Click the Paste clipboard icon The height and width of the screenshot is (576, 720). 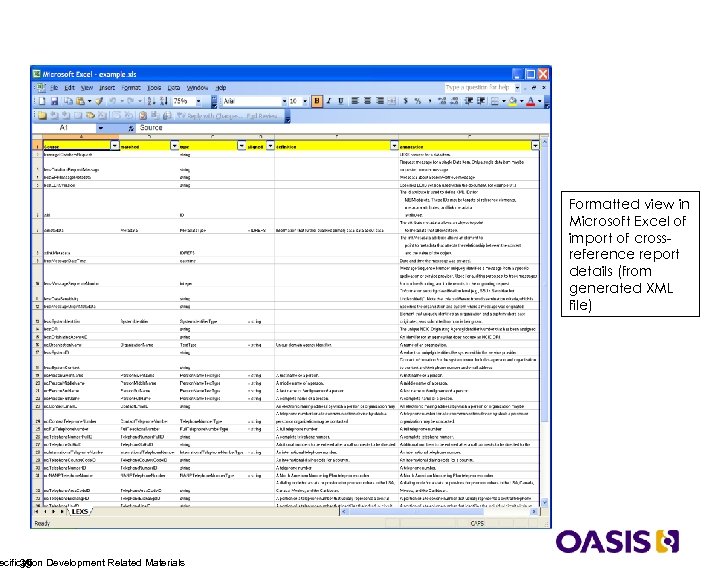coord(80,101)
